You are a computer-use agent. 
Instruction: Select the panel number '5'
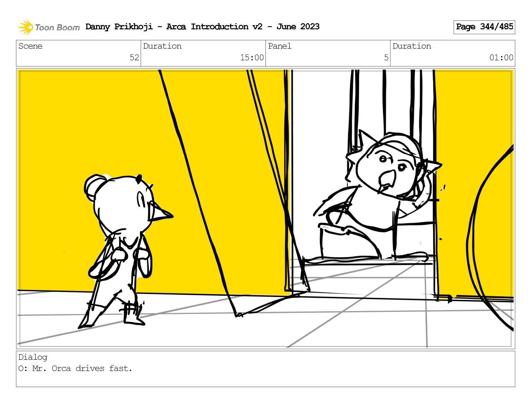pos(386,58)
